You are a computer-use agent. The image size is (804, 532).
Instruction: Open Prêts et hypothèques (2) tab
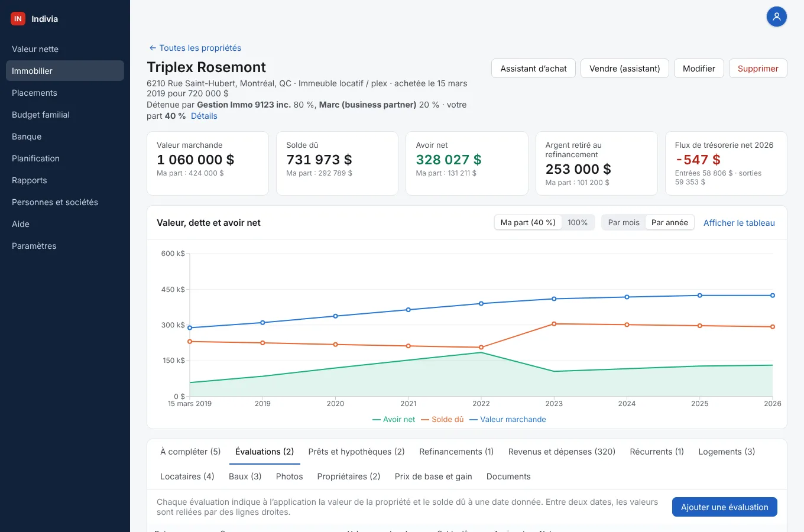[356, 452]
